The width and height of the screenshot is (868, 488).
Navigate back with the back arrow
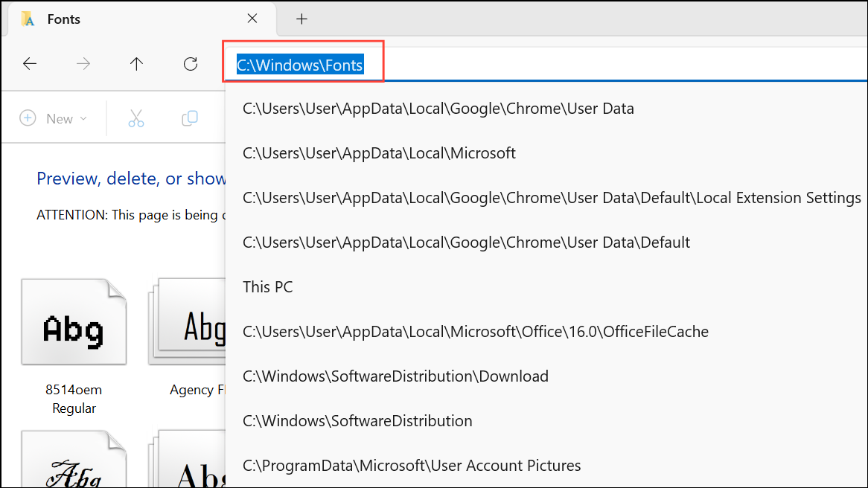click(30, 64)
